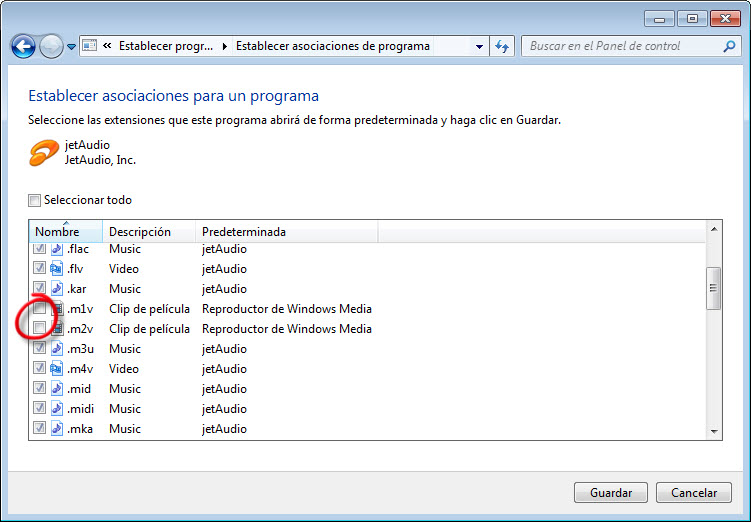Image resolution: width=751 pixels, height=522 pixels.
Task: Click the .mid music file icon
Action: 57,389
